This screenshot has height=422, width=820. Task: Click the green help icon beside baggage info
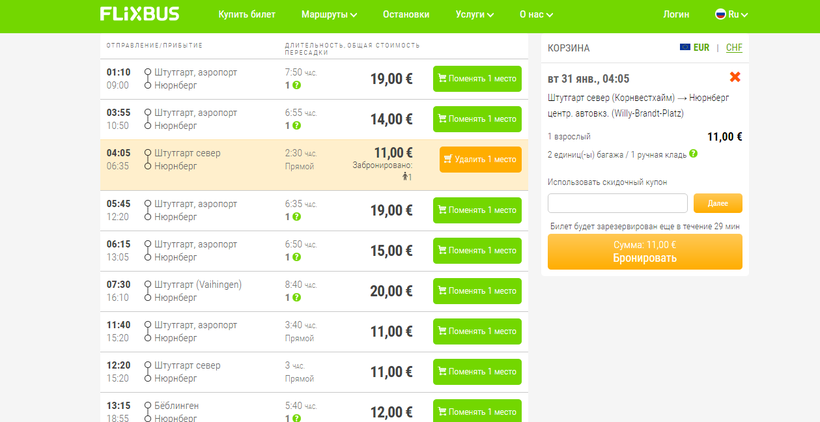(x=693, y=154)
